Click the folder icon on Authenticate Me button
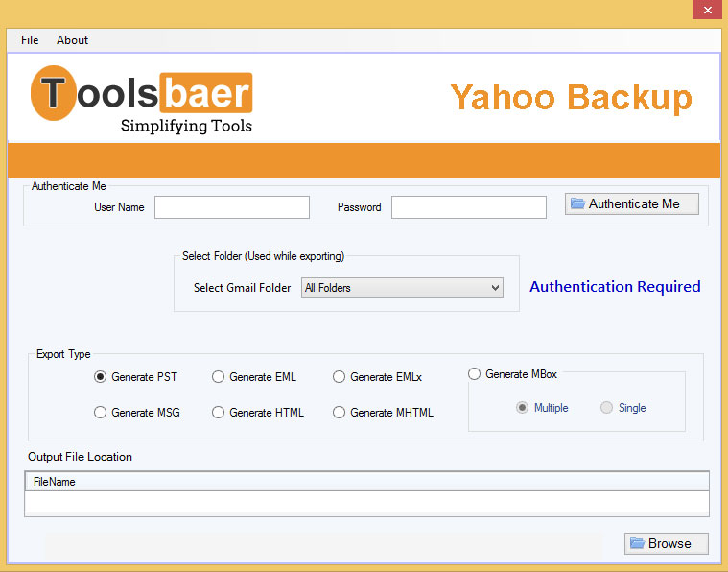Viewport: 728px width, 572px height. 577,203
